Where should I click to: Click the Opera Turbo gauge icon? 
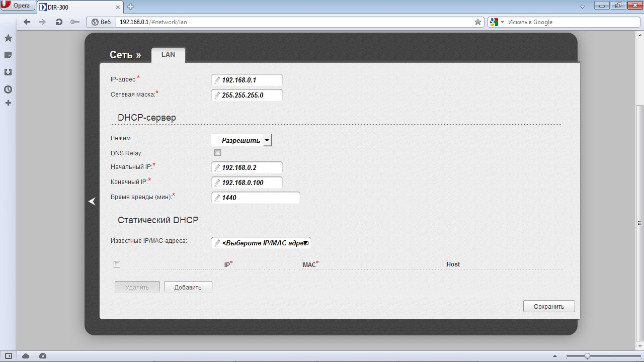[43, 356]
